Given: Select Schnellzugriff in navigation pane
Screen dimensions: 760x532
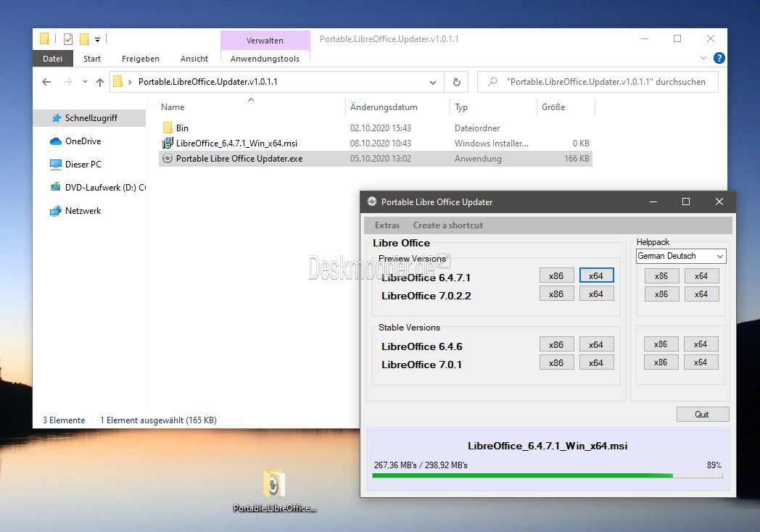Looking at the screenshot, I should tap(90, 117).
